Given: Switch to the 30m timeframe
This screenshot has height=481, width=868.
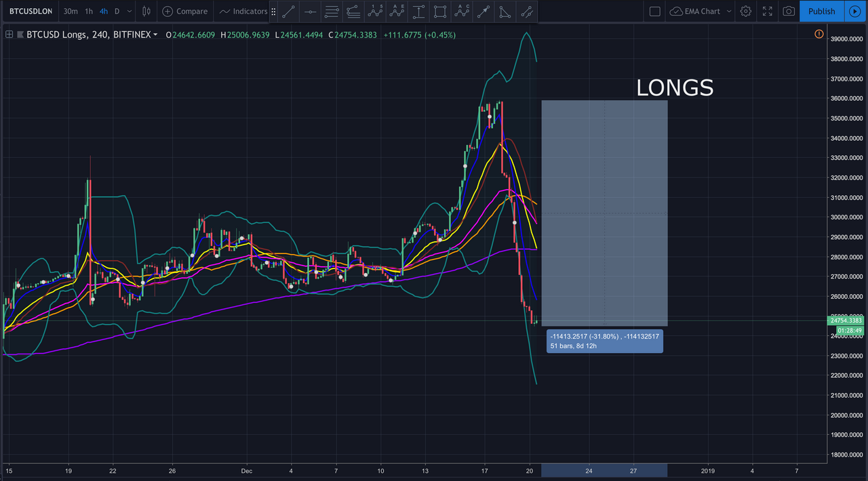Looking at the screenshot, I should (x=70, y=11).
